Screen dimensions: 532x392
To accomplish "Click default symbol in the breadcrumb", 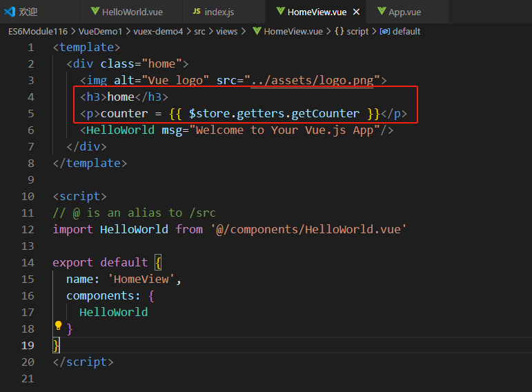I will click(x=406, y=32).
